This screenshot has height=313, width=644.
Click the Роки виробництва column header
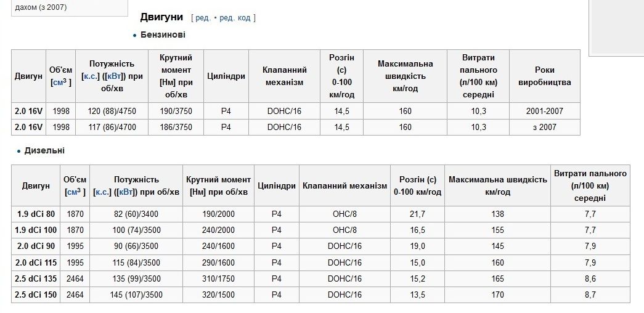[x=544, y=76]
